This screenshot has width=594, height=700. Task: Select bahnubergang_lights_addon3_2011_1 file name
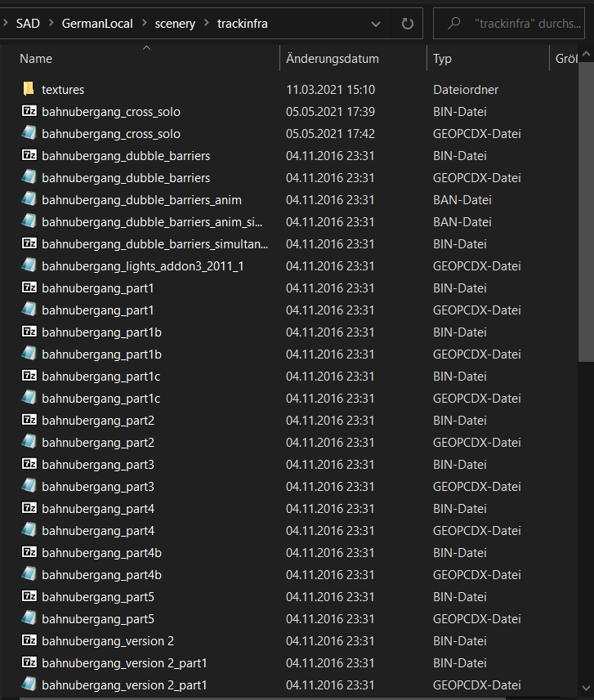pos(143,265)
